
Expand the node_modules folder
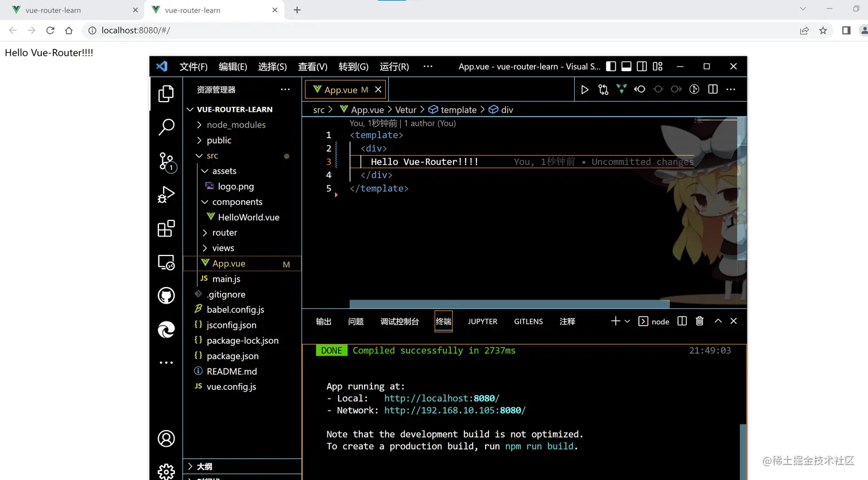tap(236, 125)
